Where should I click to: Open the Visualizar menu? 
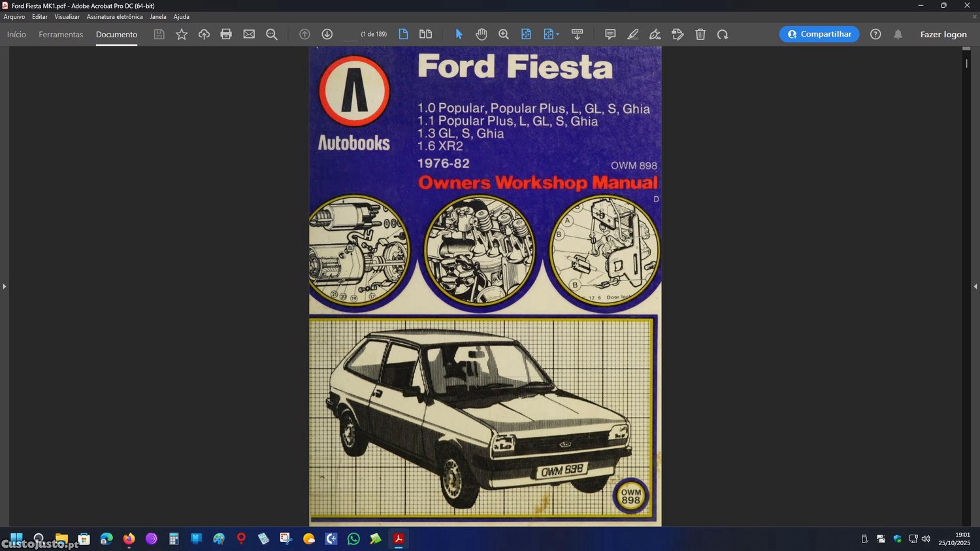click(x=67, y=17)
